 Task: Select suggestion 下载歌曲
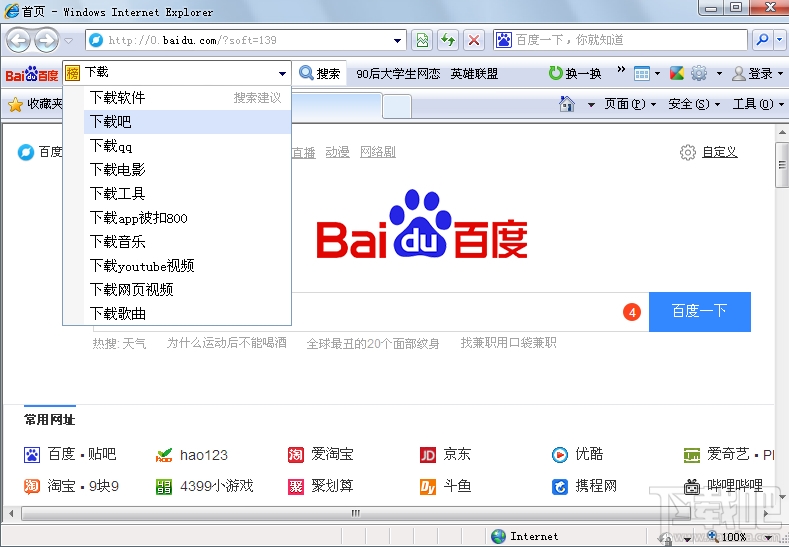pyautogui.click(x=187, y=314)
